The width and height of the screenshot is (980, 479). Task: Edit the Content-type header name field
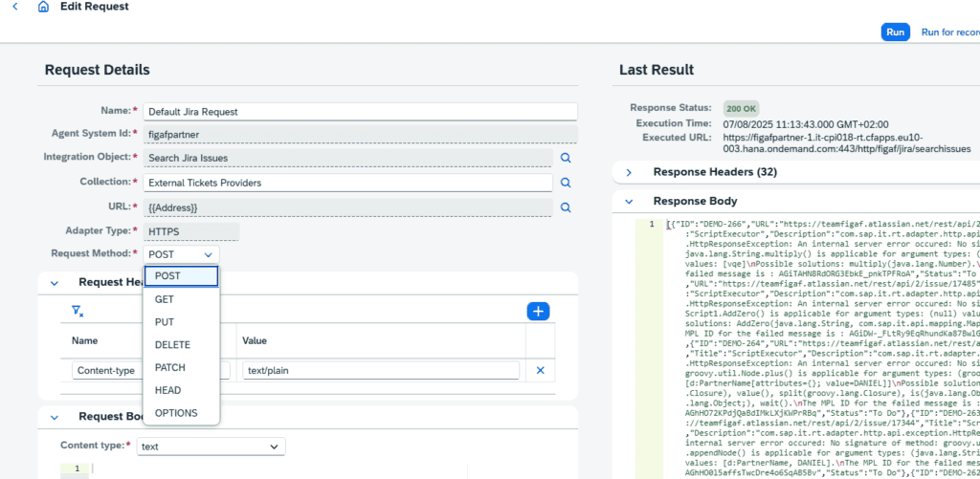point(151,370)
